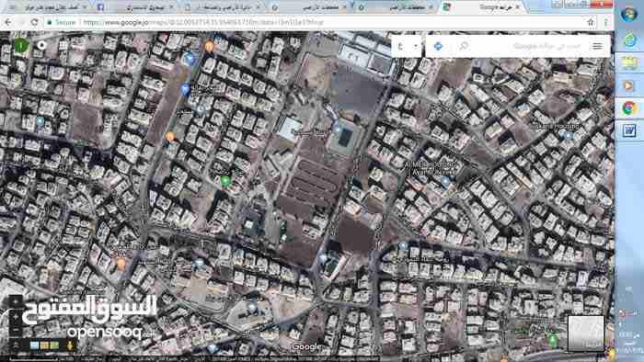The width and height of the screenshot is (644, 362).
Task: Zoom out the map with the minus button
Action: pos(16,331)
